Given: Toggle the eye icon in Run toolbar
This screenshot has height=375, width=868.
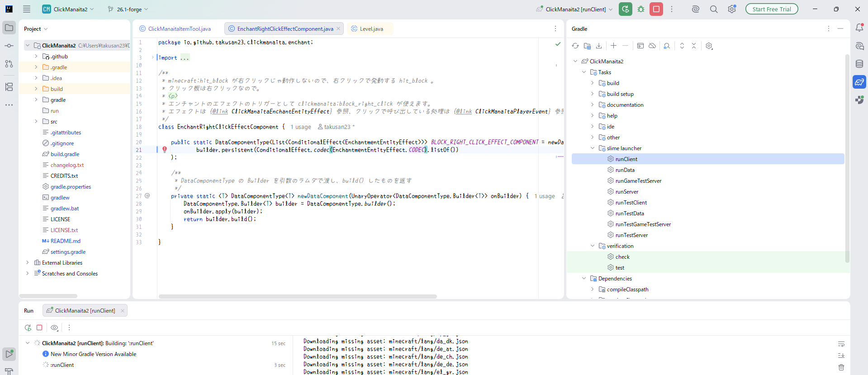Looking at the screenshot, I should click(54, 328).
